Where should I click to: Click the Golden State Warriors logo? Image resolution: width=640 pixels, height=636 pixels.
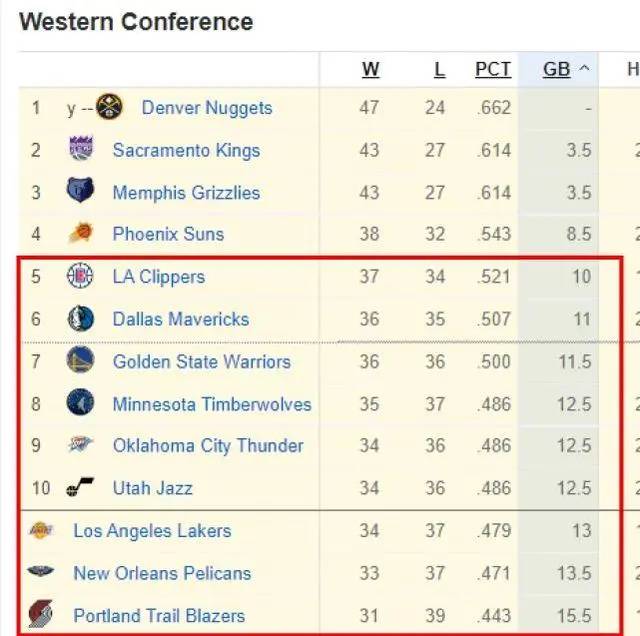81,361
